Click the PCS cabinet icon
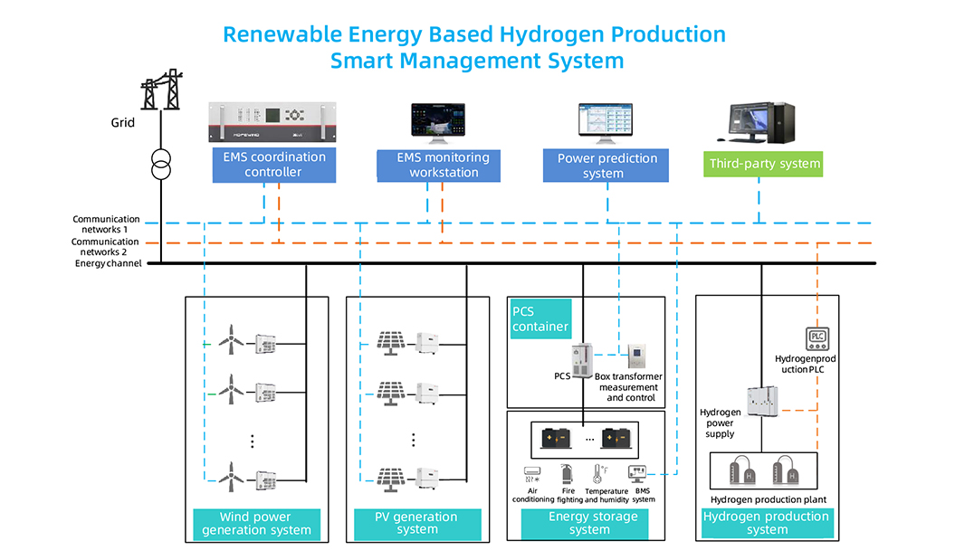Image resolution: width=955 pixels, height=560 pixels. pos(581,361)
